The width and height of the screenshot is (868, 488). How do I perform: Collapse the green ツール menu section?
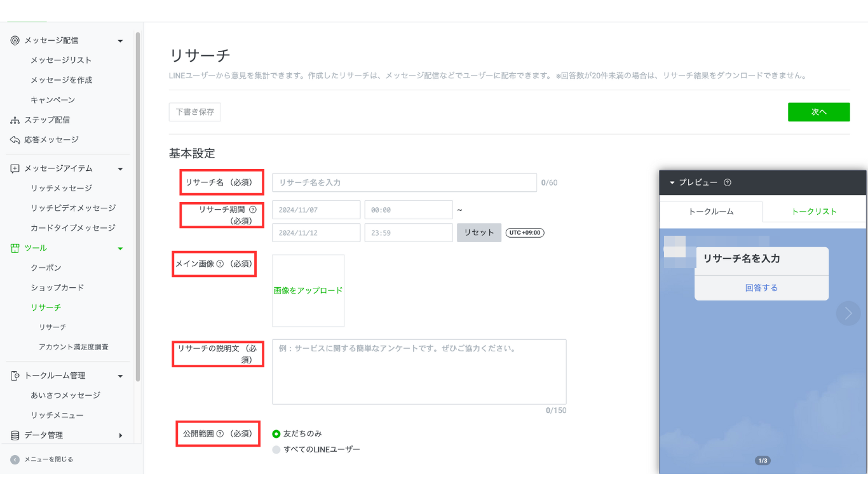tap(121, 248)
